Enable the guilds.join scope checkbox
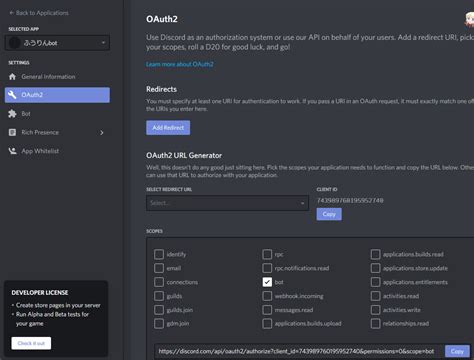The width and height of the screenshot is (474, 360). (159, 310)
